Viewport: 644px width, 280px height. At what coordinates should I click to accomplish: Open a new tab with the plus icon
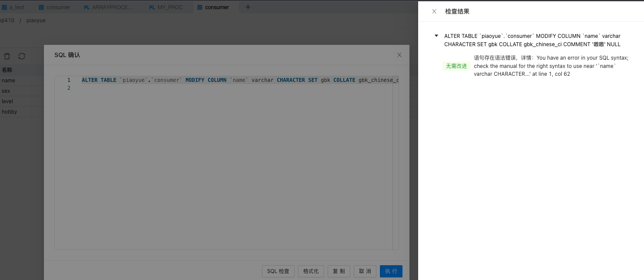tap(248, 7)
